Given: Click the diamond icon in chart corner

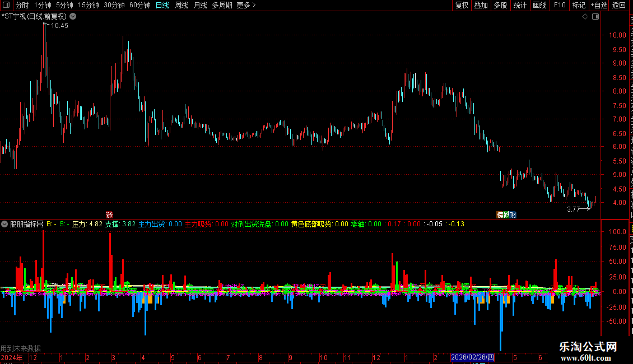Looking at the screenshot, I should tap(585, 17).
